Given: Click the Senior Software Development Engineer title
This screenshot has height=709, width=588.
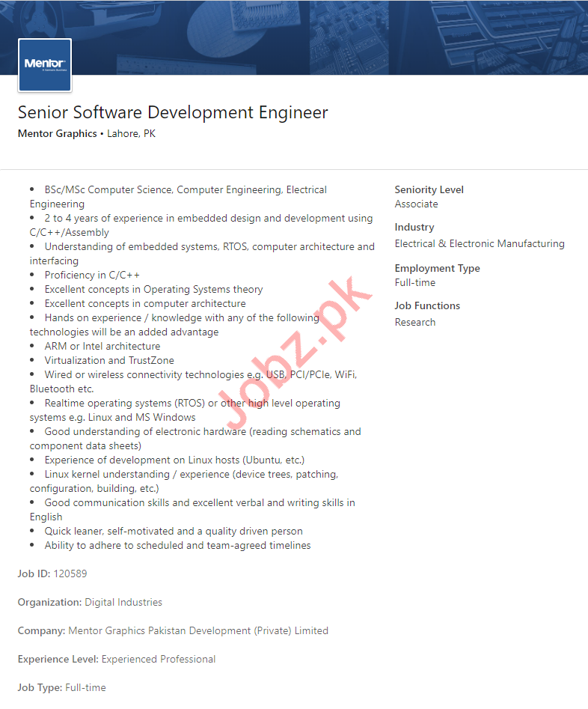Looking at the screenshot, I should click(173, 112).
